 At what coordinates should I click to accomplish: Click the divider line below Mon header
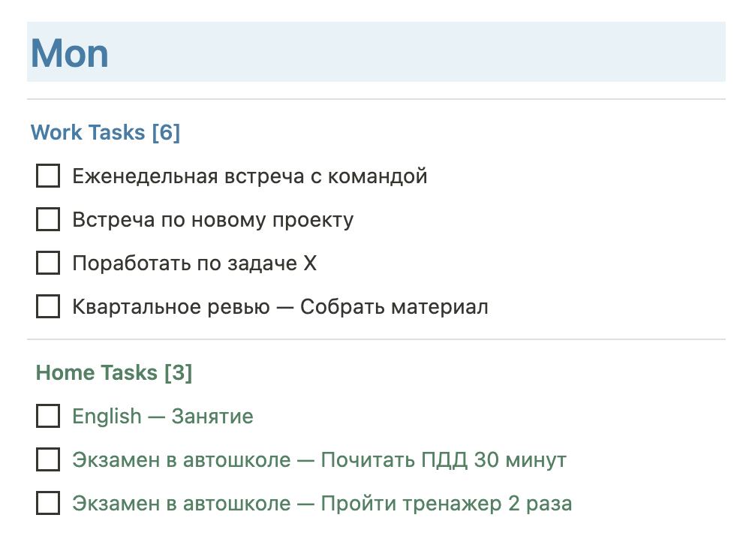coord(375,99)
